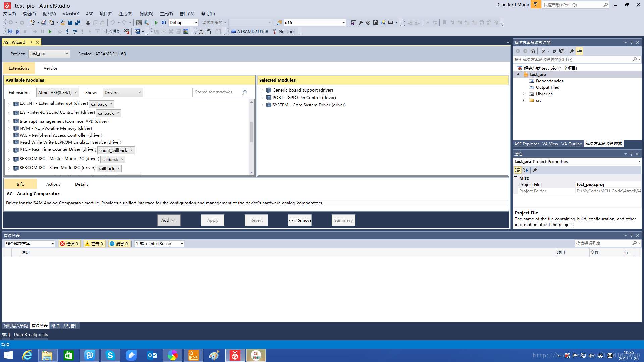Image resolution: width=644 pixels, height=362 pixels.
Task: Open Internet Explorer from the taskbar
Action: coord(26,355)
